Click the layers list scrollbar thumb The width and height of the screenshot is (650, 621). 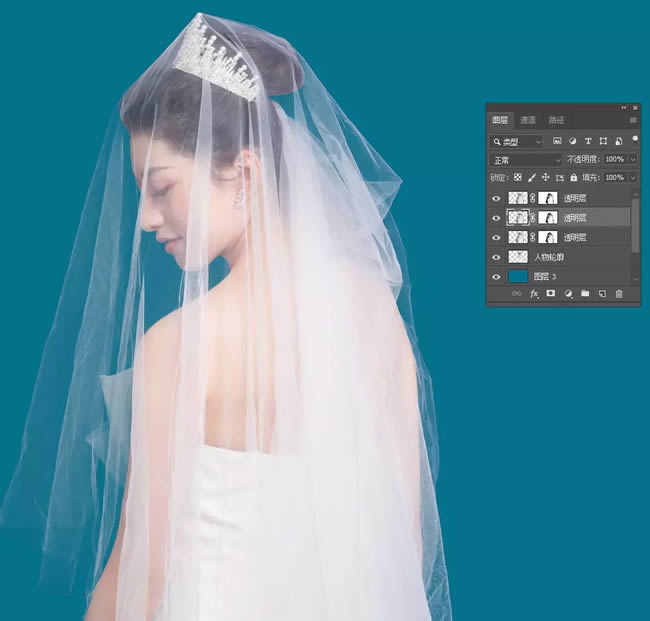click(635, 225)
